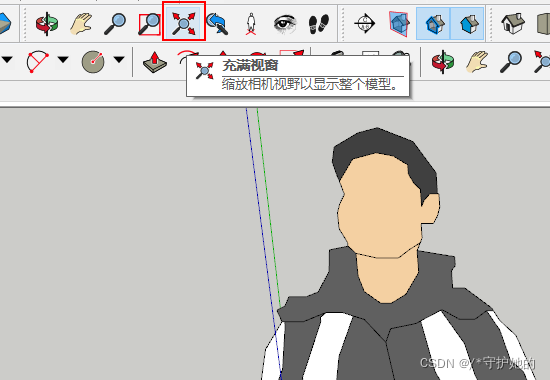Select the Zoom magnifier in the second toolbar row
This screenshot has width=550, height=380.
coord(511,62)
